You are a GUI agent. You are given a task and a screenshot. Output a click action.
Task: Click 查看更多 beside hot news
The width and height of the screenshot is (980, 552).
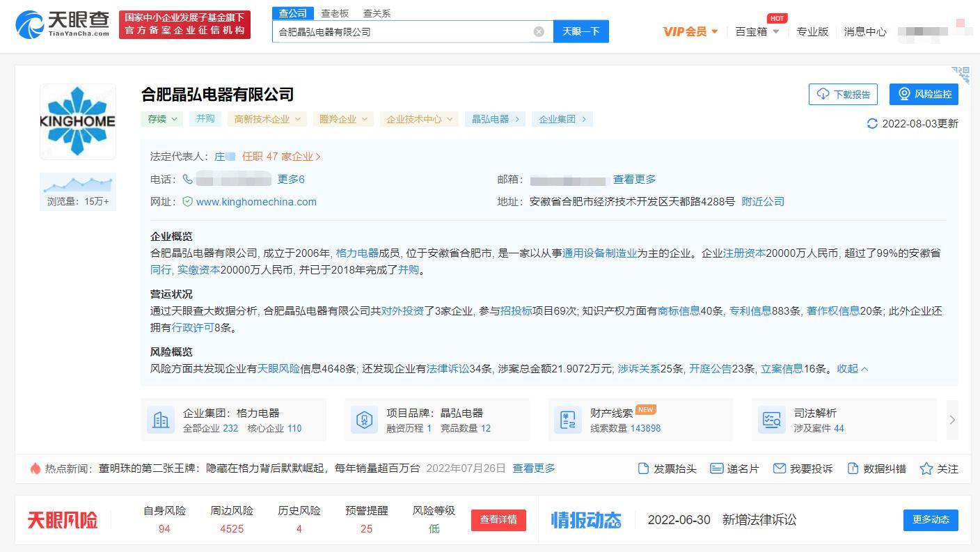click(534, 468)
